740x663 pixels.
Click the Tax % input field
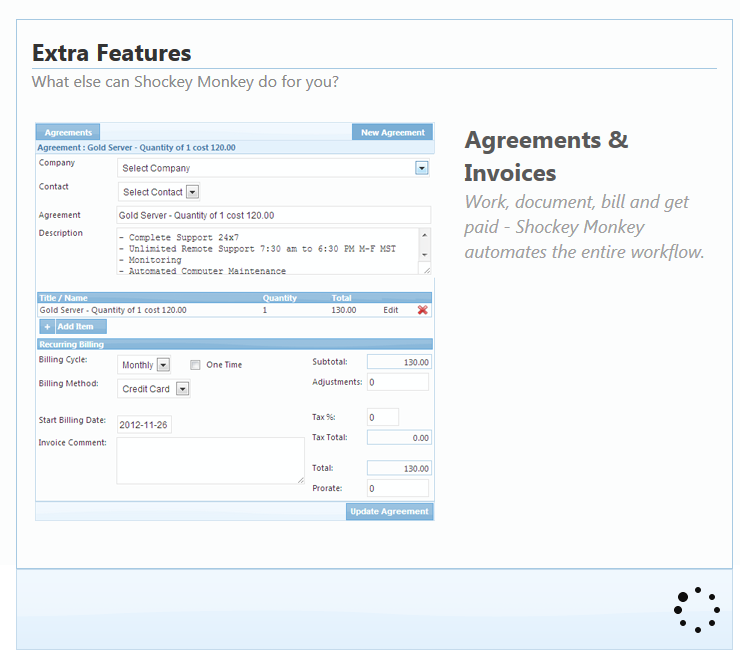pos(382,417)
